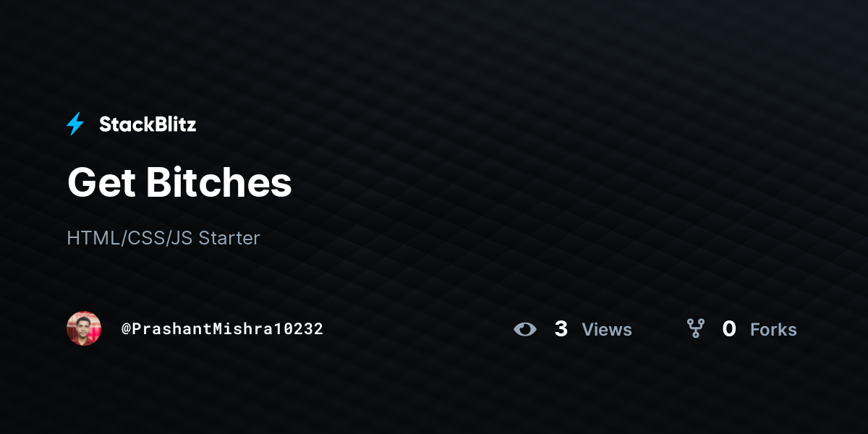Click the StackBlitz wordmark text
Viewport: 868px width, 434px height.
148,124
